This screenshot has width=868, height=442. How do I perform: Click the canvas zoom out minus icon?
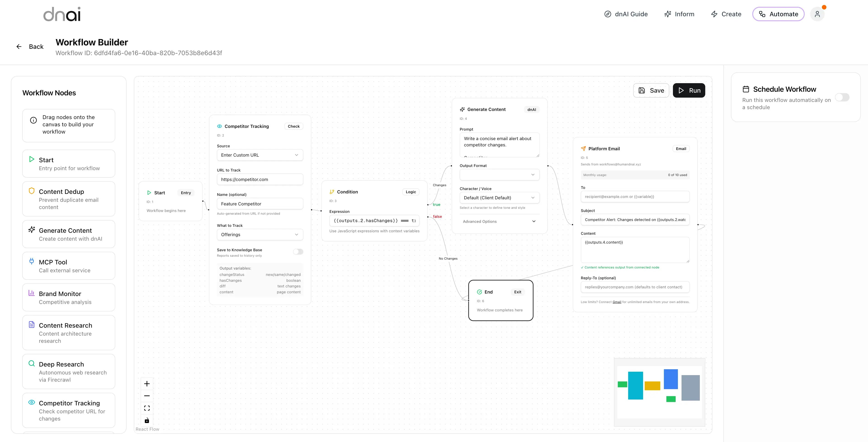[147, 396]
